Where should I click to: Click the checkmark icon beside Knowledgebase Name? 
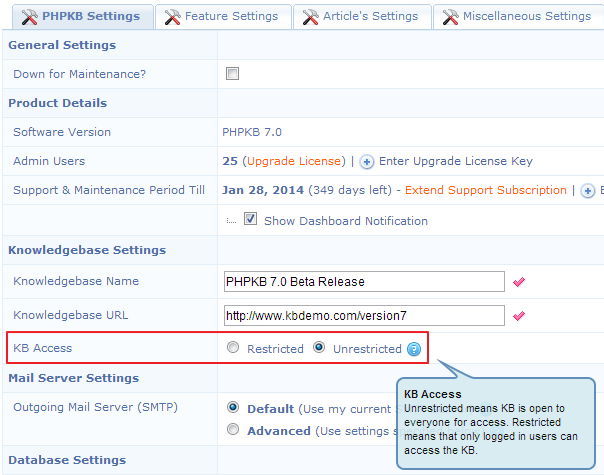pos(519,282)
